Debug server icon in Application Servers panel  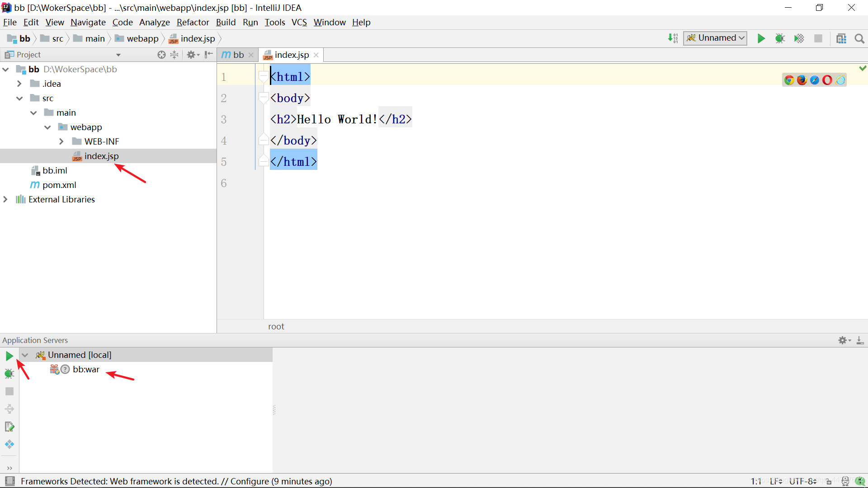[x=9, y=374]
